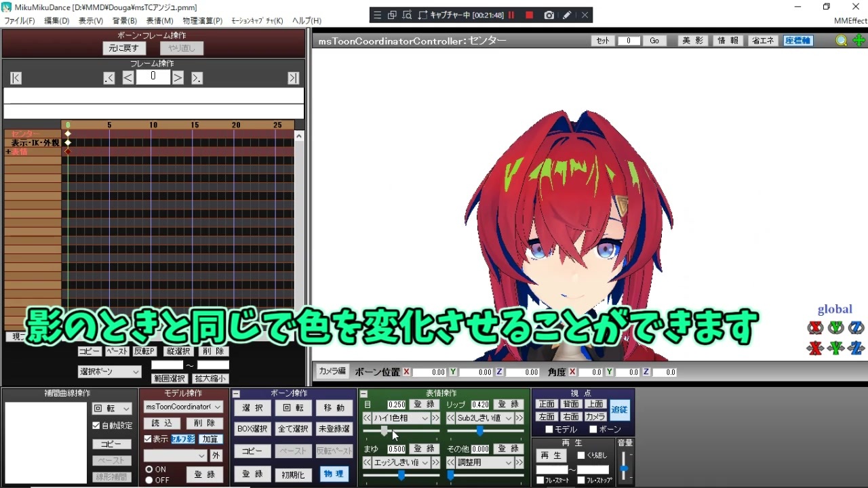
Task: Click the magnifier zoom view icon
Action: [x=842, y=41]
